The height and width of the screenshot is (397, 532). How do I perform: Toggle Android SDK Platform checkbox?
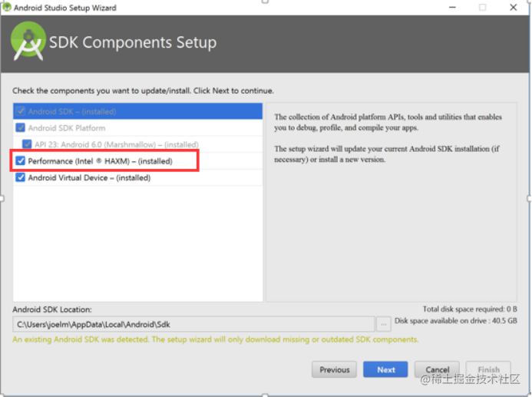[21, 128]
